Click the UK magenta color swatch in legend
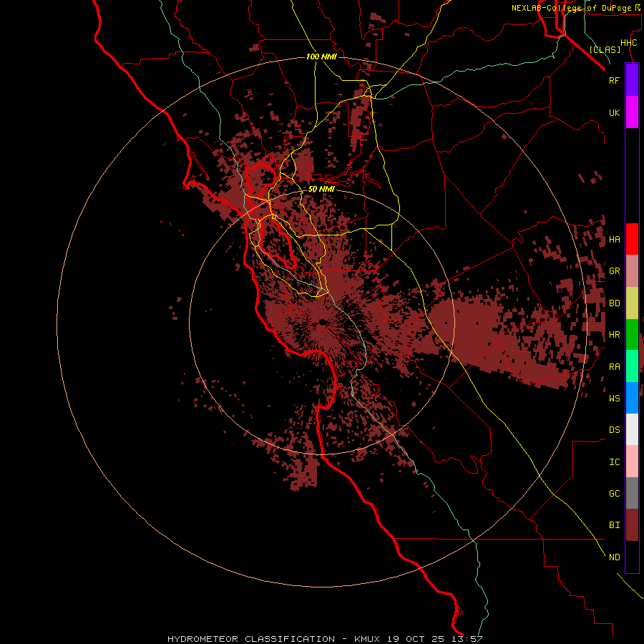This screenshot has height=644, width=644. 632,112
